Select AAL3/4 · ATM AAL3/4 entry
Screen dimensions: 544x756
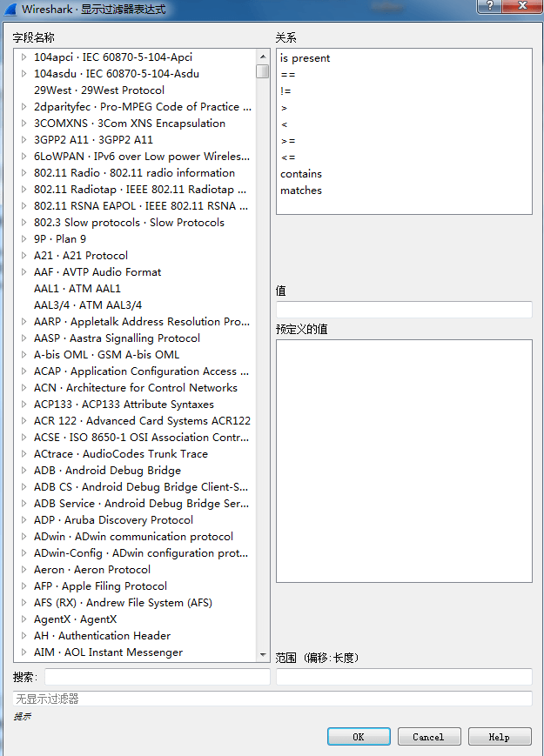(x=88, y=304)
